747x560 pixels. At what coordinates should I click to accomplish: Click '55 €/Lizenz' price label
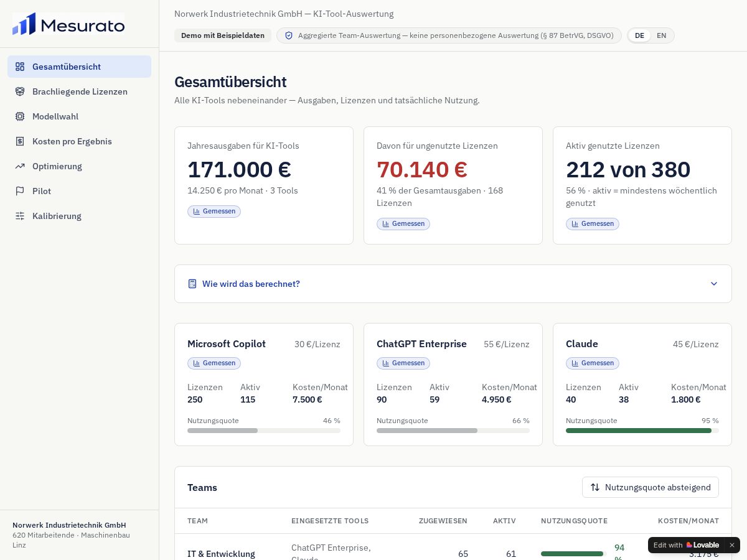(x=507, y=344)
